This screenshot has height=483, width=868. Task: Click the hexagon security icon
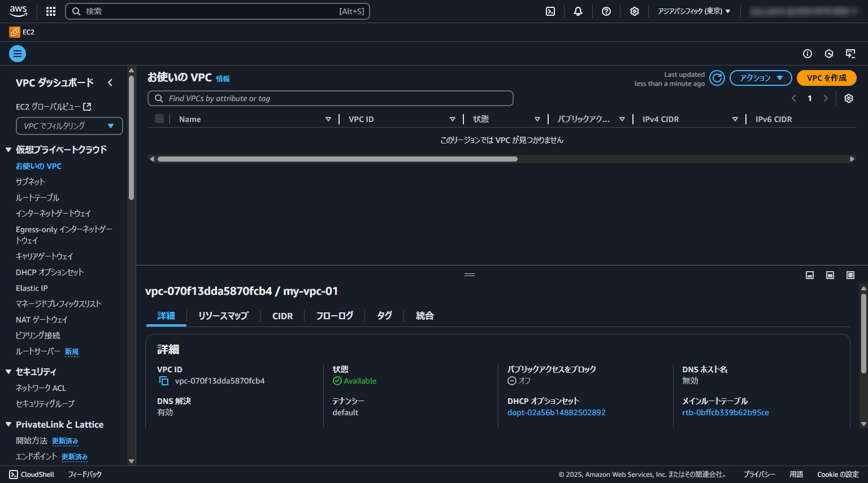coord(829,54)
